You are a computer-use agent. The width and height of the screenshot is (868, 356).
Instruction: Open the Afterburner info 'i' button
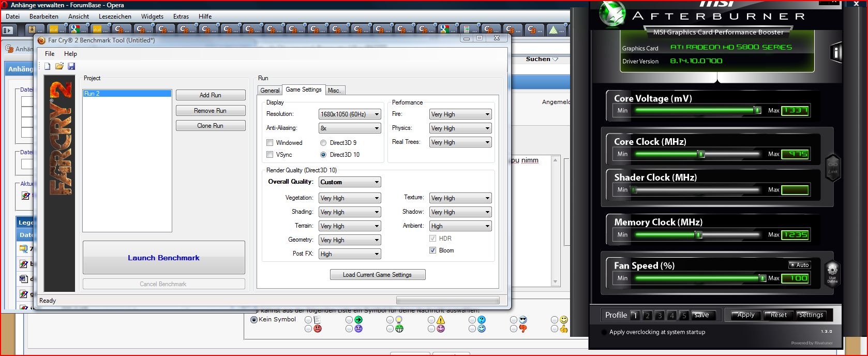[x=835, y=52]
